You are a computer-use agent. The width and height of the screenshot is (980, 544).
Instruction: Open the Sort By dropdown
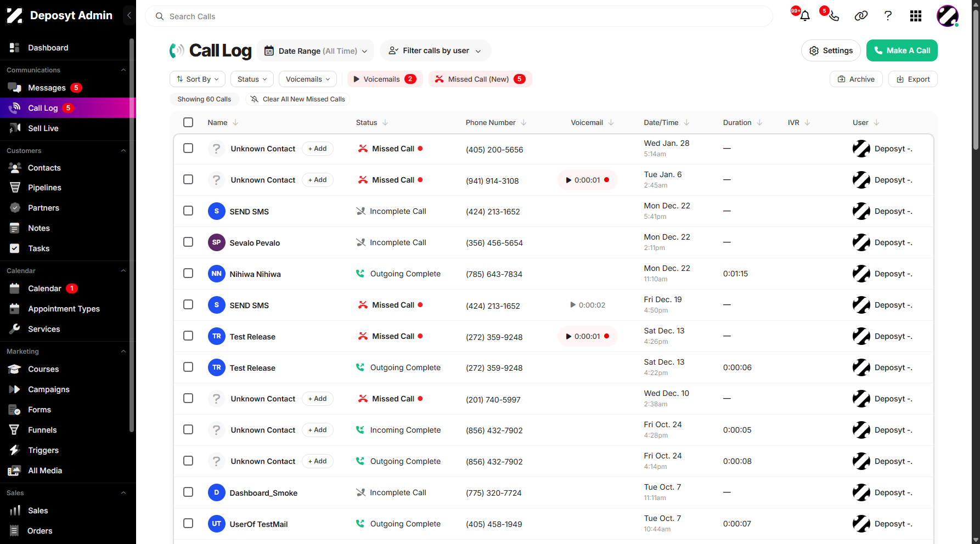coord(198,79)
